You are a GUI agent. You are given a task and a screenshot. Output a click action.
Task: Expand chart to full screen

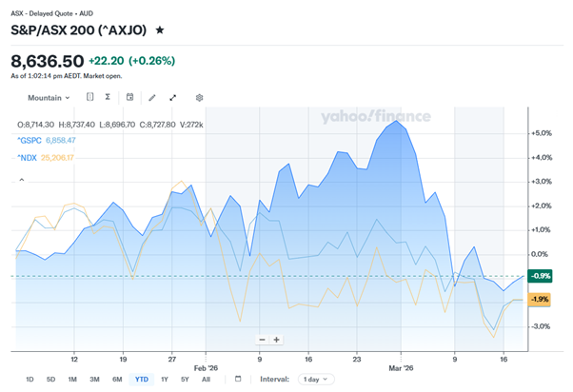click(173, 98)
